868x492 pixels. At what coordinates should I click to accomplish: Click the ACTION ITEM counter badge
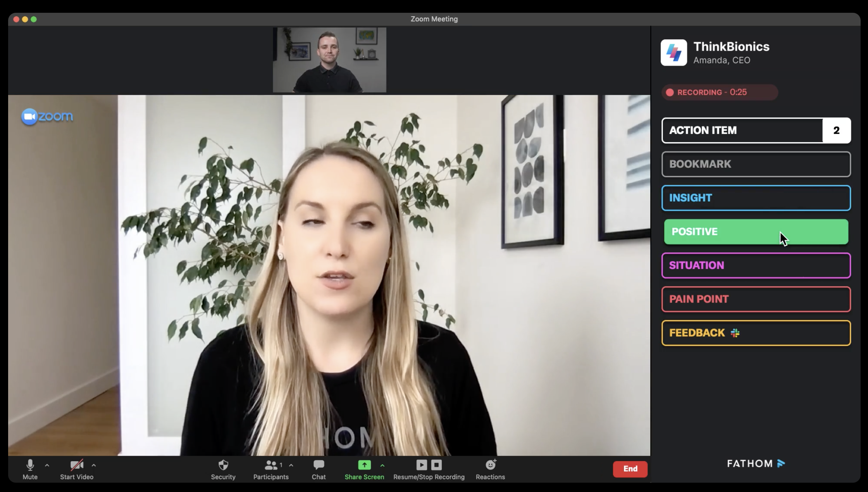(836, 130)
